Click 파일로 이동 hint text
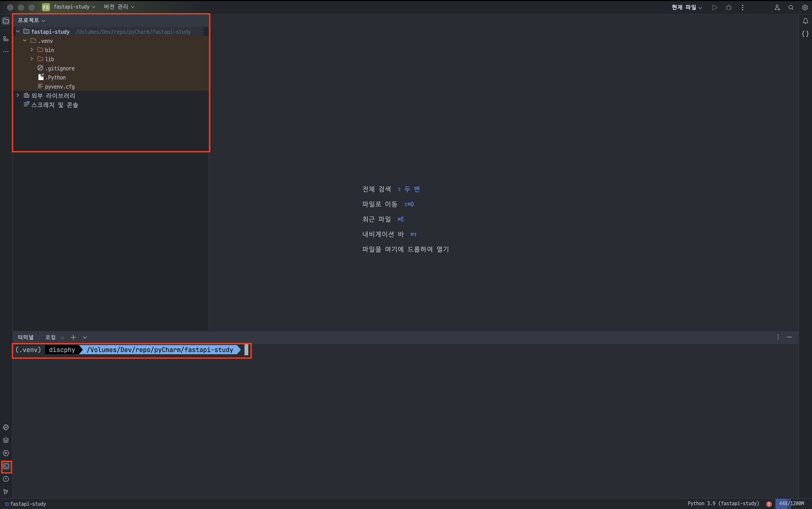 pos(380,204)
